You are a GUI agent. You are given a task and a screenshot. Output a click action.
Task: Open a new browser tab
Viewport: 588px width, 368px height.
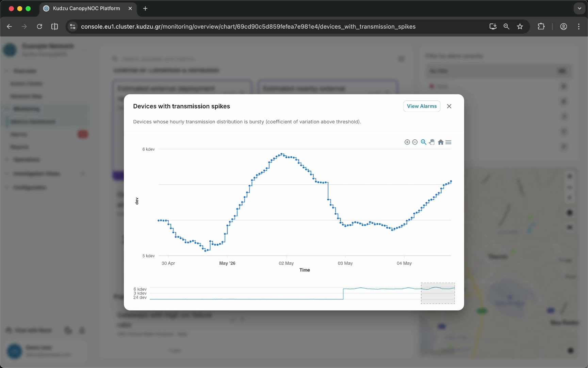tap(145, 9)
